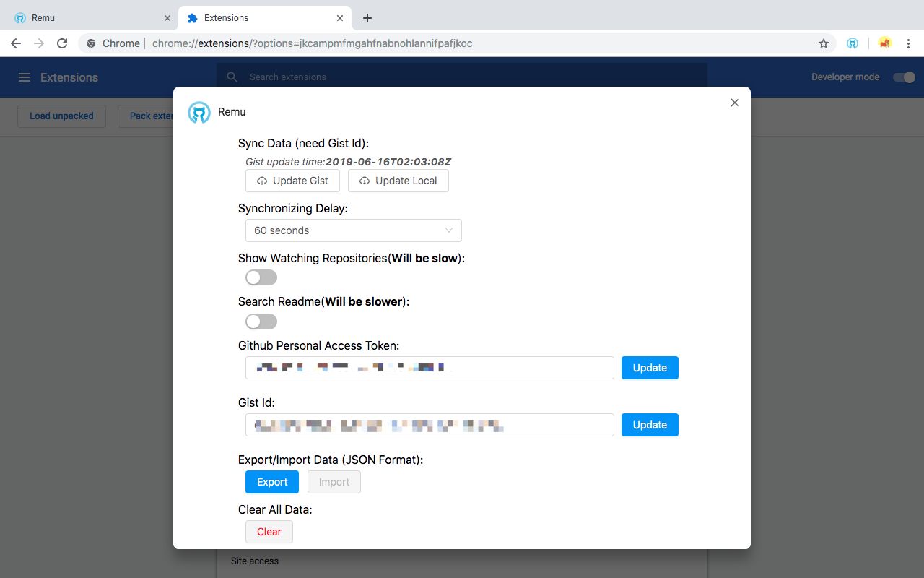This screenshot has width=924, height=578.
Task: Export data as JSON
Action: (x=272, y=482)
